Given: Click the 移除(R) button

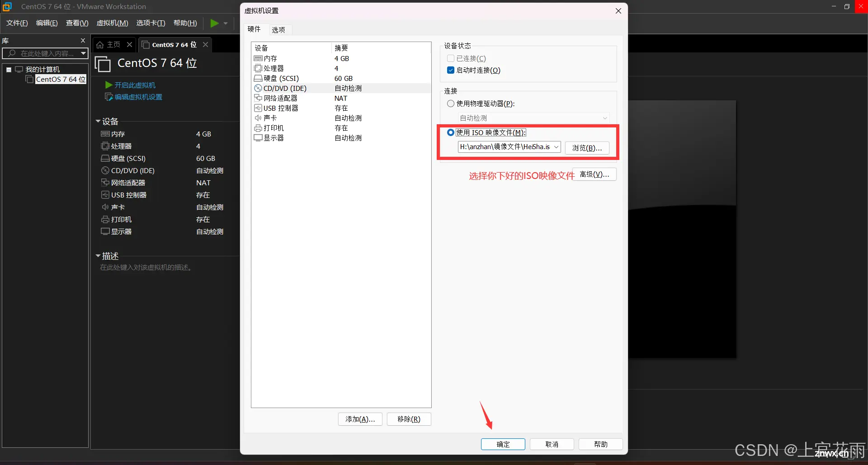Looking at the screenshot, I should pos(409,419).
